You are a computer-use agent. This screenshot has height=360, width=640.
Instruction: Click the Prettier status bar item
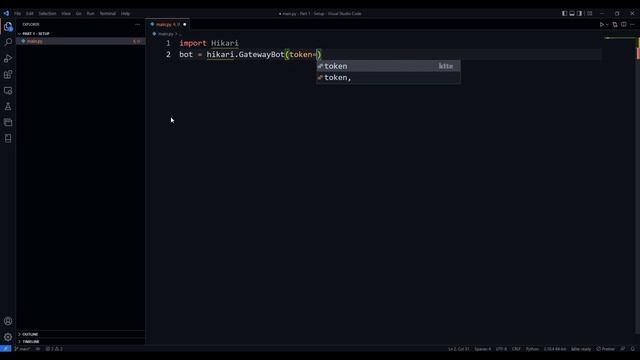(x=606, y=349)
